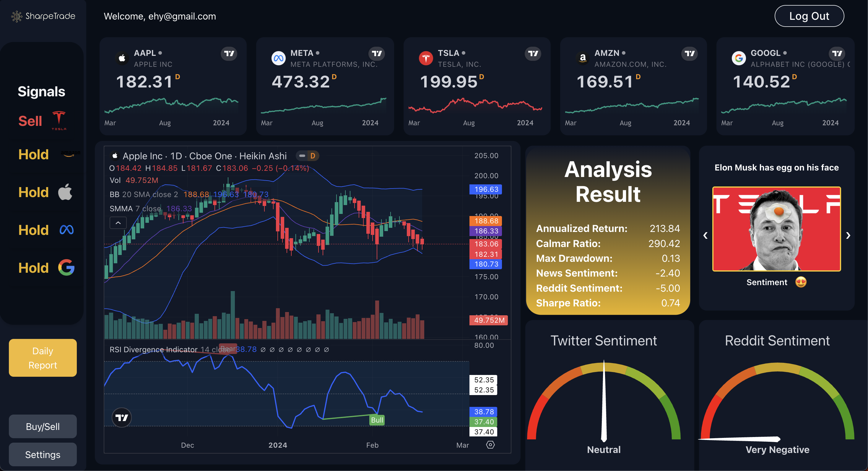
Task: Click the news headline about Elon Musk
Action: [x=776, y=168]
